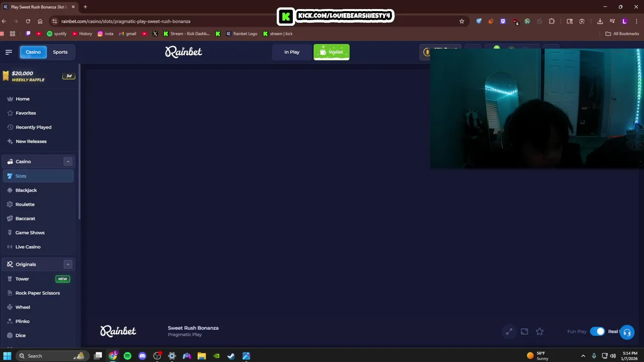Open All Bookmarks folder

[622, 34]
